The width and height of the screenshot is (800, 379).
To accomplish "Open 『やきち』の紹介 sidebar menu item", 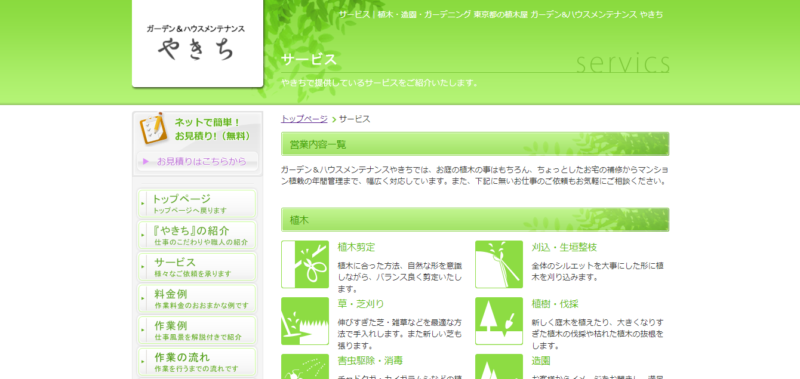I will point(197,235).
